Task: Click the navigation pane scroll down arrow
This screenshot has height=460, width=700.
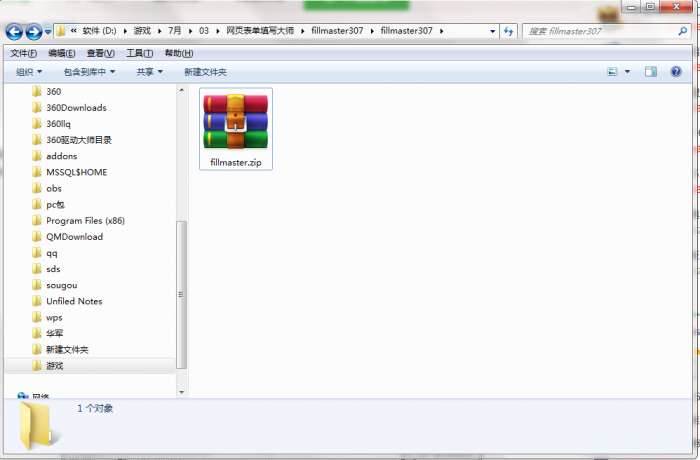Action: [181, 392]
